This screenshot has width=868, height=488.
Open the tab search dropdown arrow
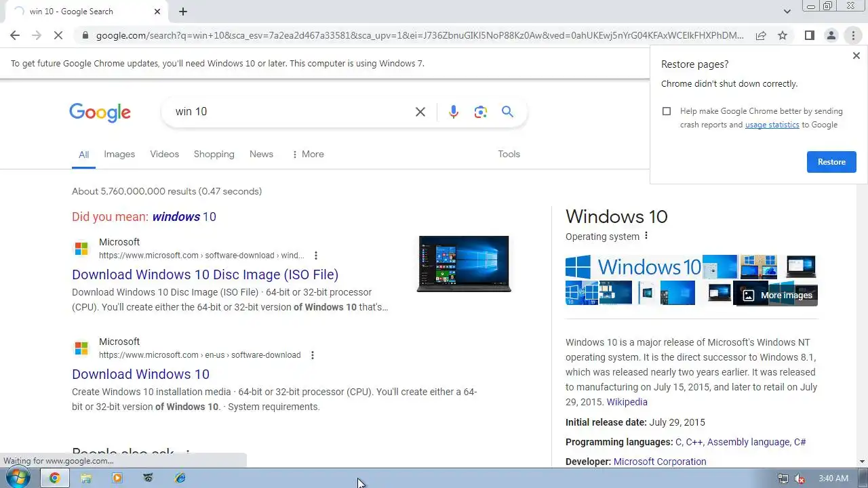[x=787, y=12]
